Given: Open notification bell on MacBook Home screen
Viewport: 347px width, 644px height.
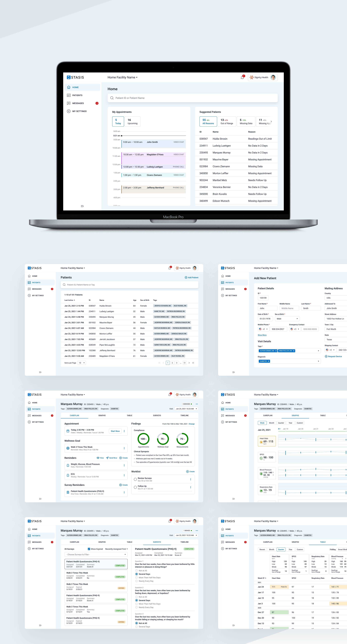Looking at the screenshot, I should [242, 78].
